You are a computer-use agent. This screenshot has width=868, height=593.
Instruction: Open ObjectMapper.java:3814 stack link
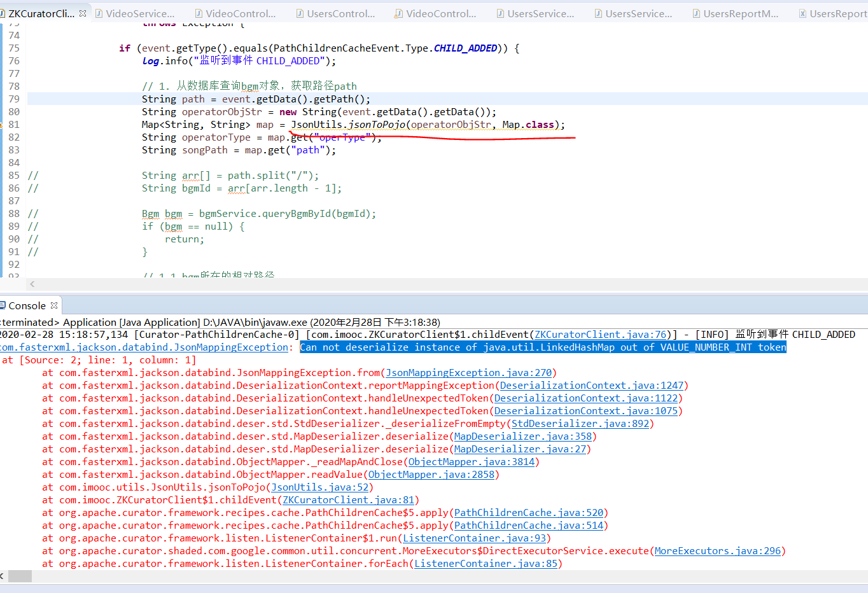[x=472, y=462]
